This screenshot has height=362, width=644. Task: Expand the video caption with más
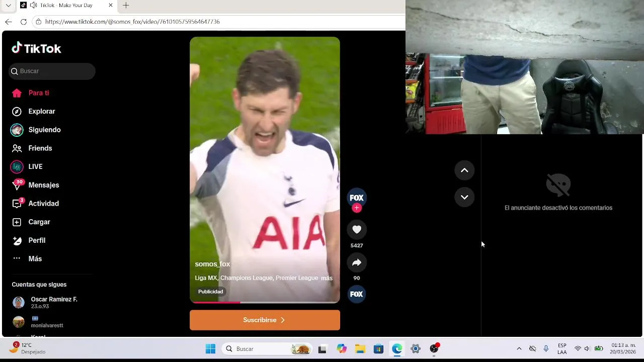327,278
